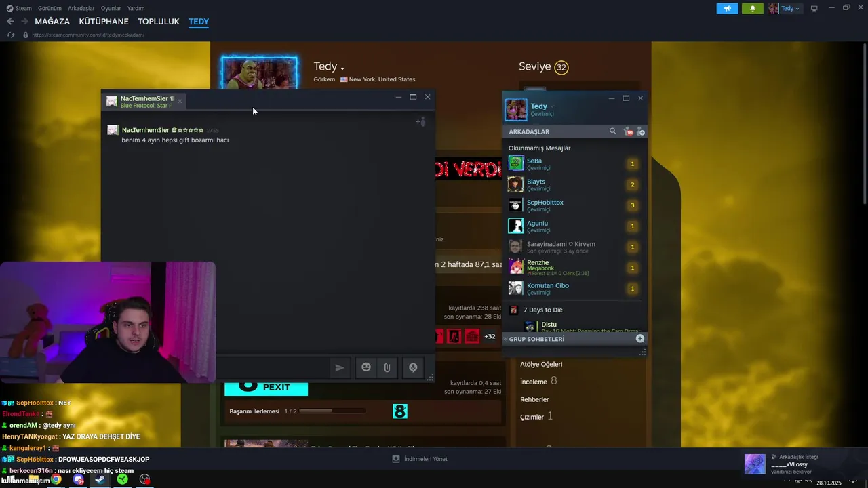Click the Tedy profile avatar image
The height and width of the screenshot is (488, 868).
(x=259, y=73)
